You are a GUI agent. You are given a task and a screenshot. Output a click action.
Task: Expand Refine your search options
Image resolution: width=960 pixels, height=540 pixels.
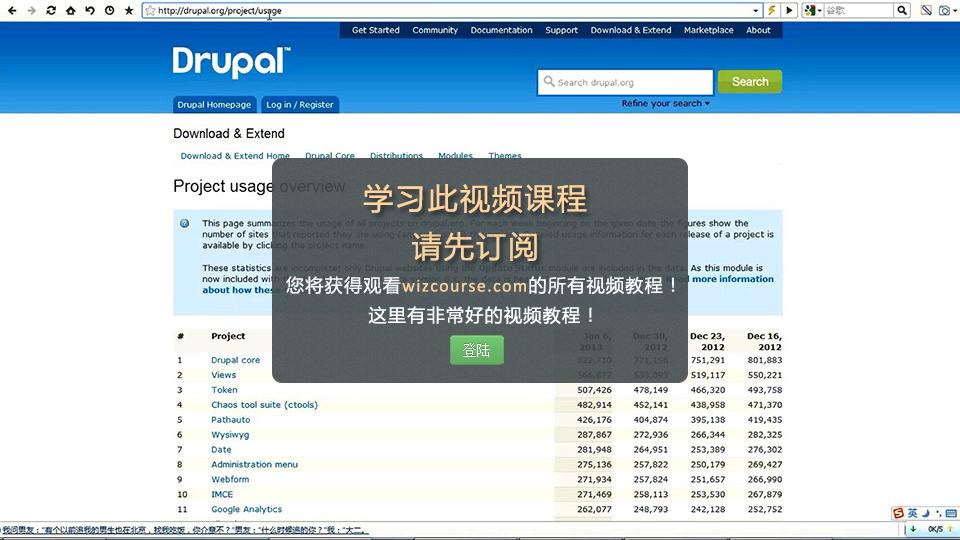click(x=666, y=103)
